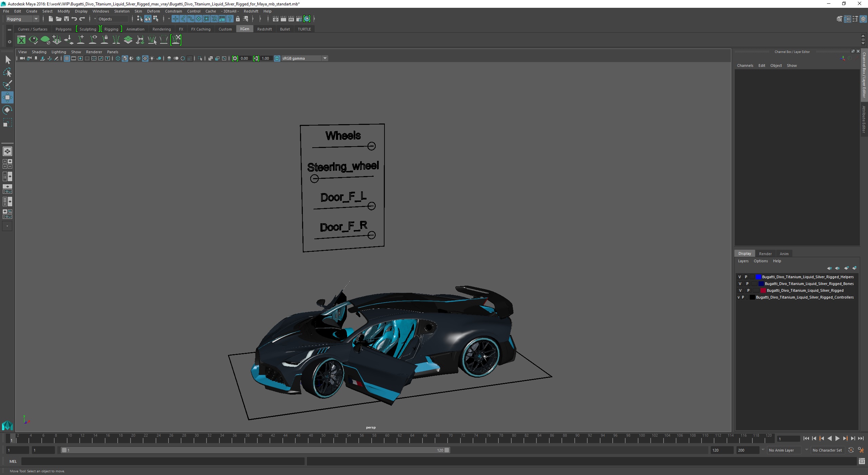Toggle visibility V of Silver_Rigged layer
This screenshot has height=475, width=868.
[x=740, y=290]
